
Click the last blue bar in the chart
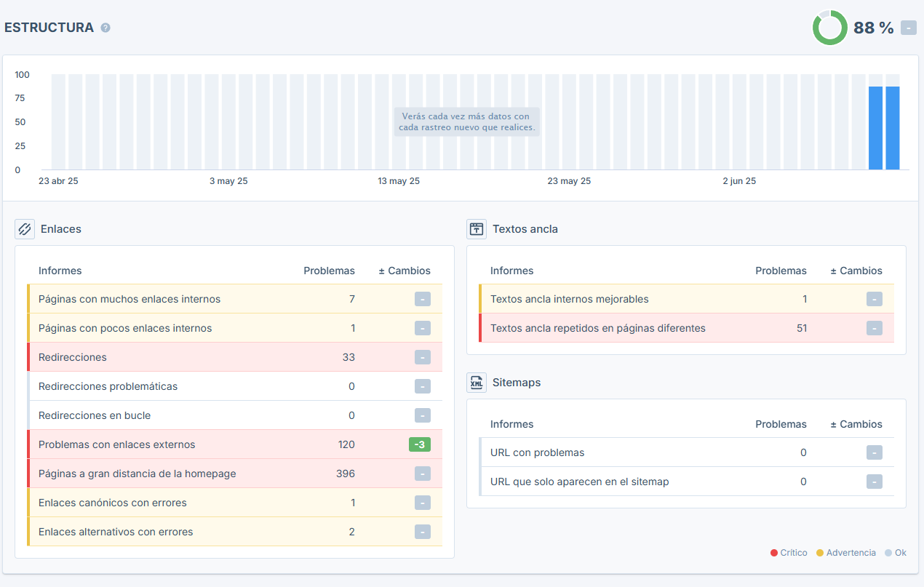click(893, 128)
